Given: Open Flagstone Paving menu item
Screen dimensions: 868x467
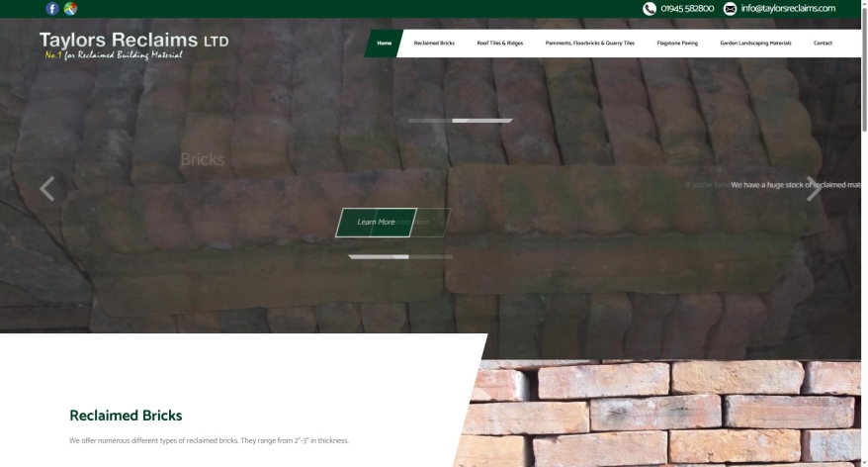Looking at the screenshot, I should [x=677, y=44].
